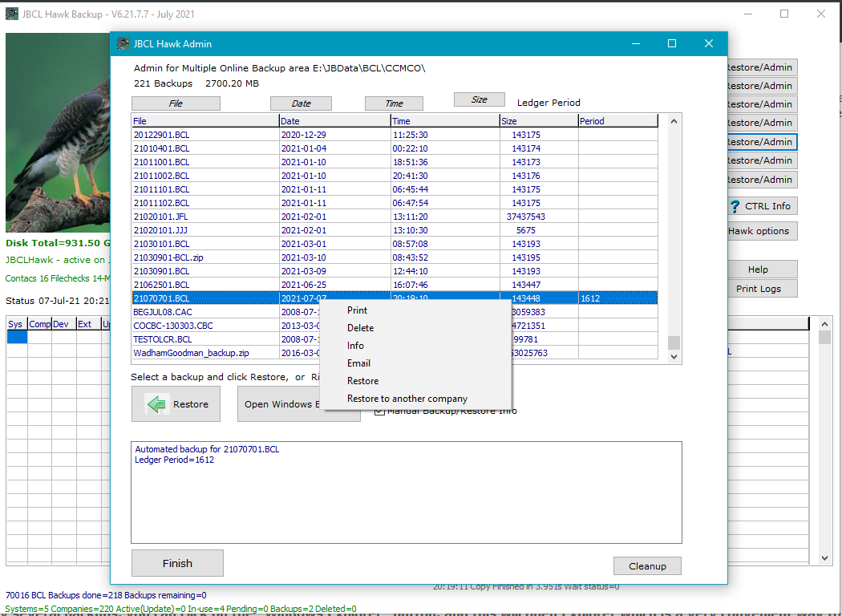The image size is (842, 616).
Task: Click the Cleanup button
Action: (647, 566)
